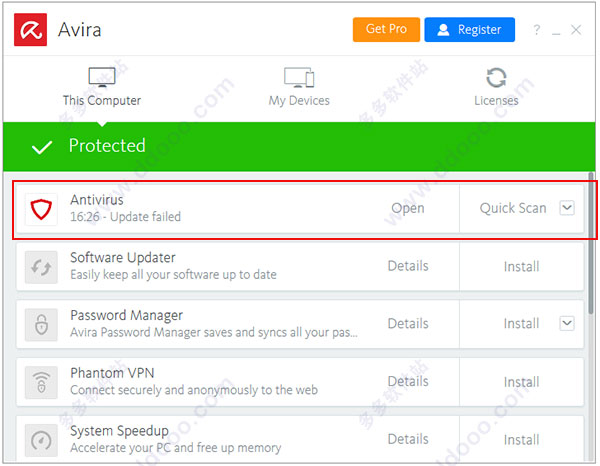Switch to This Computer tab
This screenshot has height=466, width=600.
coord(102,87)
